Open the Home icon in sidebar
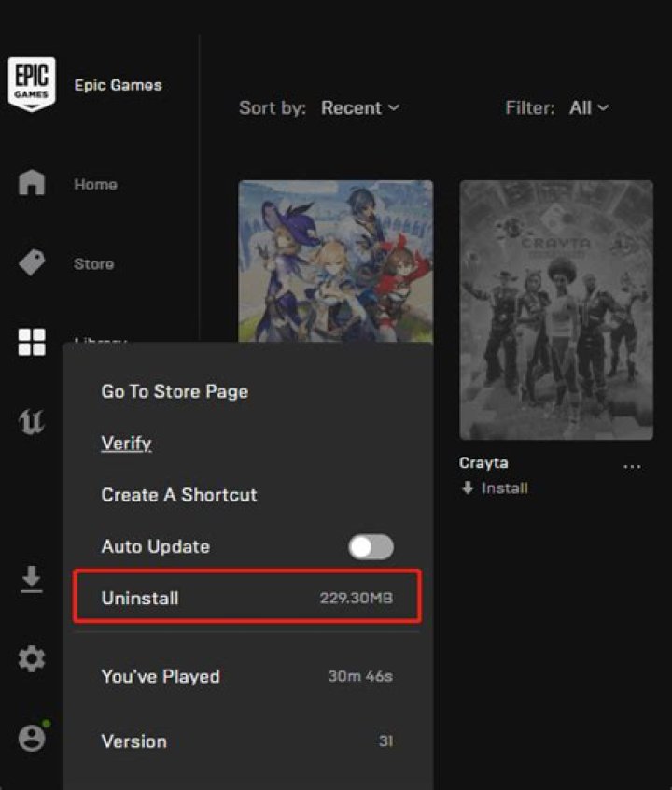 pos(32,183)
